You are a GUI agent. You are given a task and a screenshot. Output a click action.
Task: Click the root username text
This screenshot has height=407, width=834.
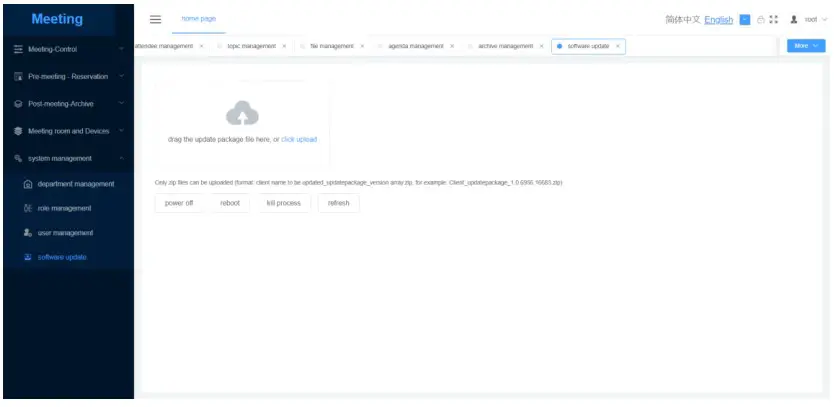point(811,20)
